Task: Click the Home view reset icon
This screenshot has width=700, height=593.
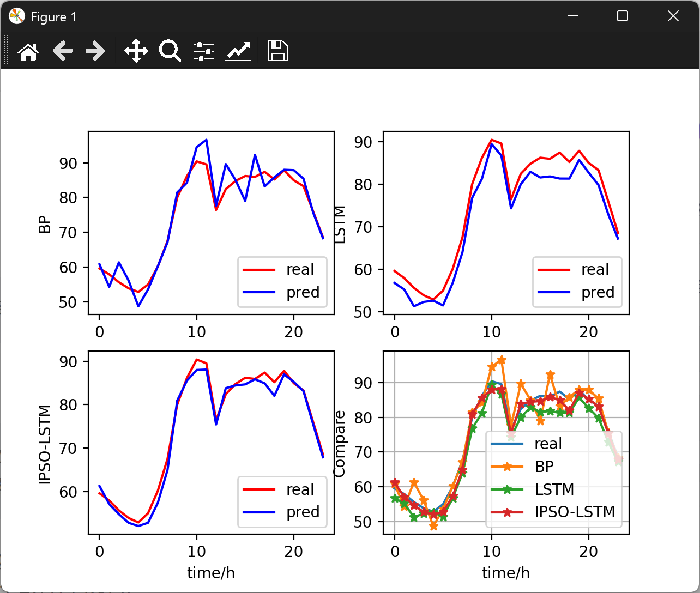Action: pos(28,51)
